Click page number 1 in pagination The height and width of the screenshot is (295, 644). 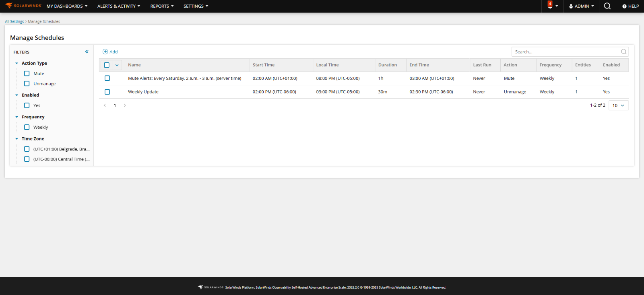click(115, 105)
